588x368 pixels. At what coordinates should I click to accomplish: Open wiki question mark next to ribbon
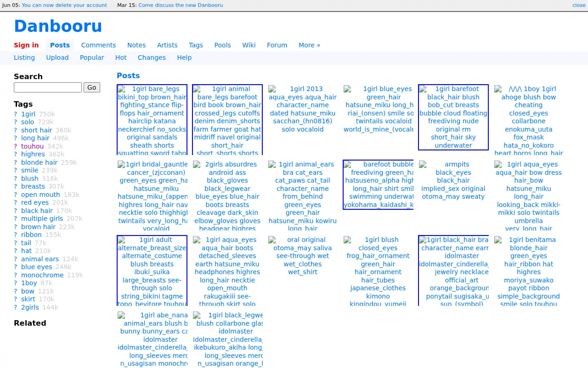(15, 235)
